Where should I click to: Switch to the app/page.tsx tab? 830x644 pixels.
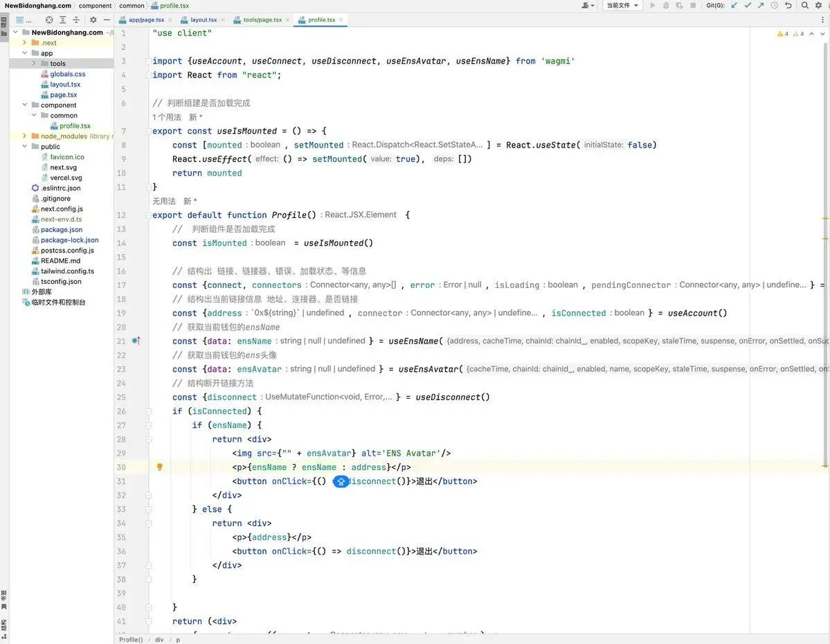pos(146,19)
